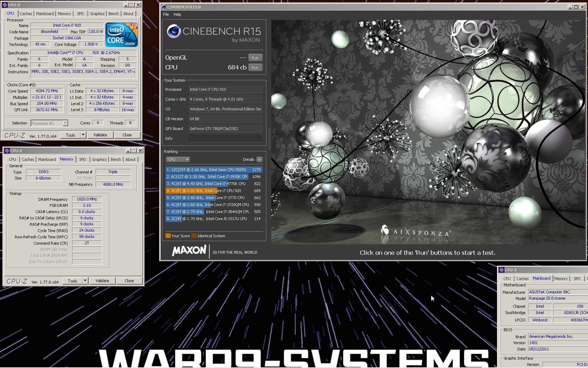This screenshot has height=368, width=588.
Task: Open the ranking Details arrow button
Action: tap(259, 159)
